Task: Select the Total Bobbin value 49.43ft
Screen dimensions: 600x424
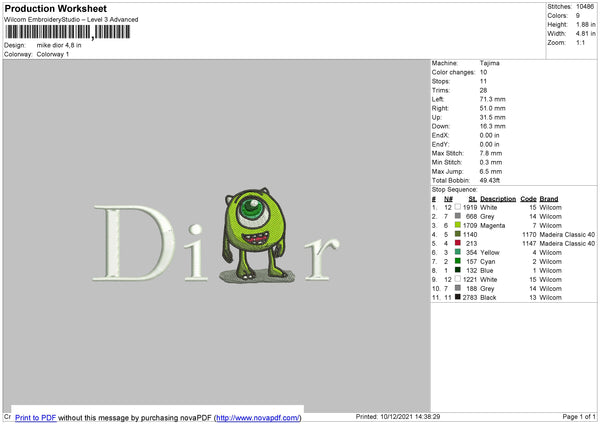Action: 490,180
